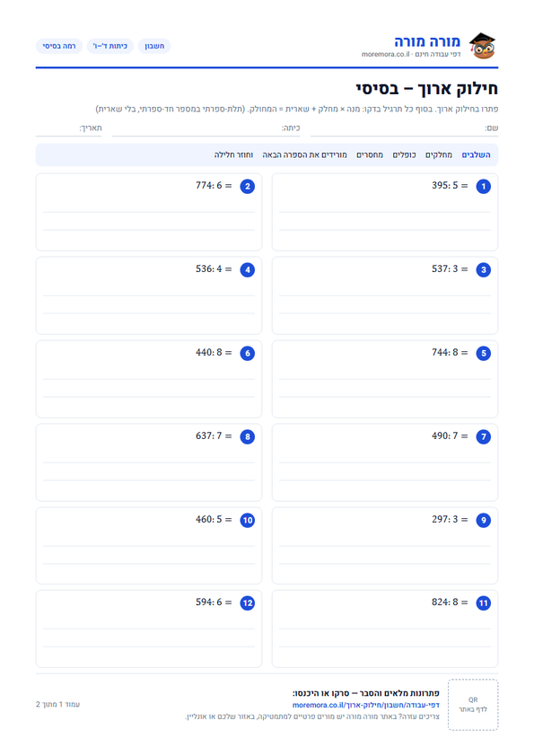Select the number 1 exercise badge

click(484, 186)
